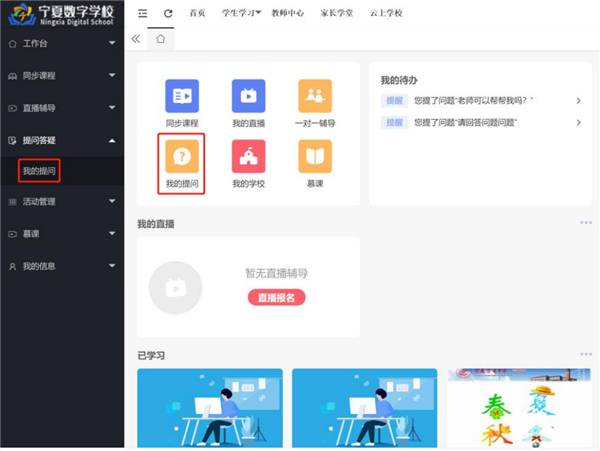Expand the 同步课程 sidebar dropdown arrow
Image resolution: width=600 pixels, height=451 pixels.
(x=112, y=75)
